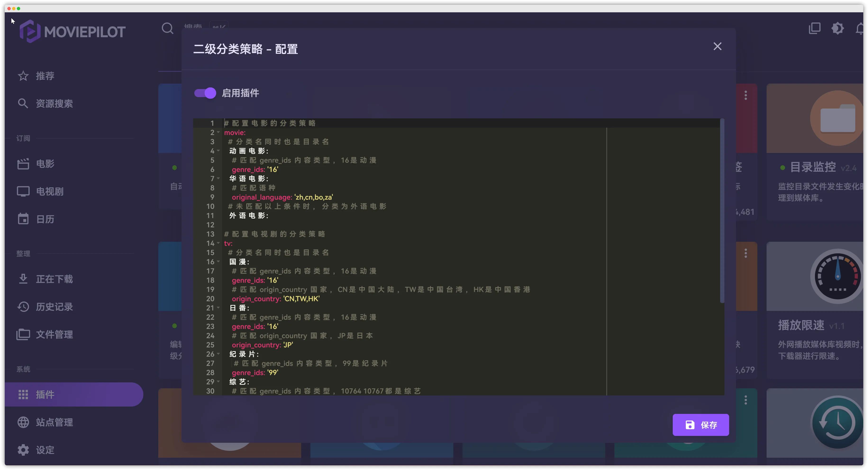Click the gear icon beside 设定

pyautogui.click(x=23, y=450)
